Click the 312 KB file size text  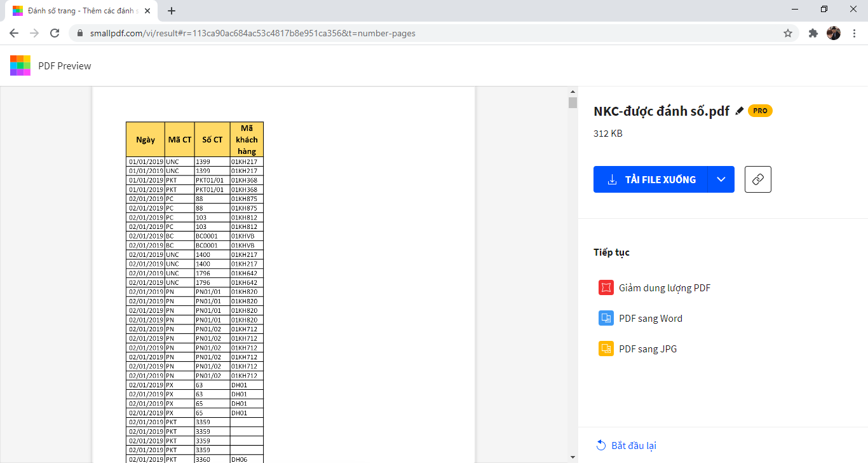[608, 134]
